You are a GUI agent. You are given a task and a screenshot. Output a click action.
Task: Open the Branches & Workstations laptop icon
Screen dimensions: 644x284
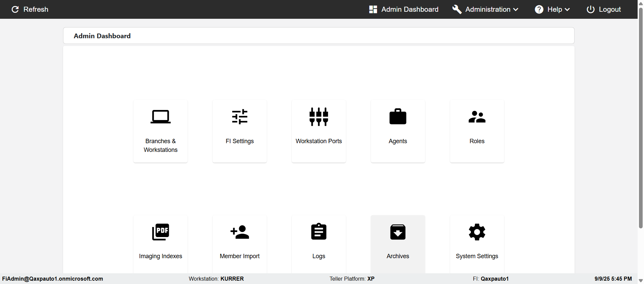tap(161, 117)
